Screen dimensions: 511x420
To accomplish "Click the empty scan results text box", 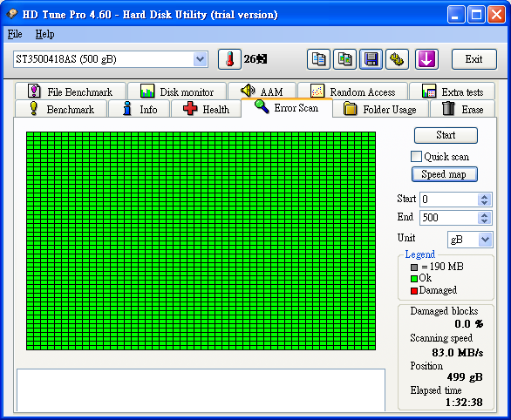I will [201, 390].
